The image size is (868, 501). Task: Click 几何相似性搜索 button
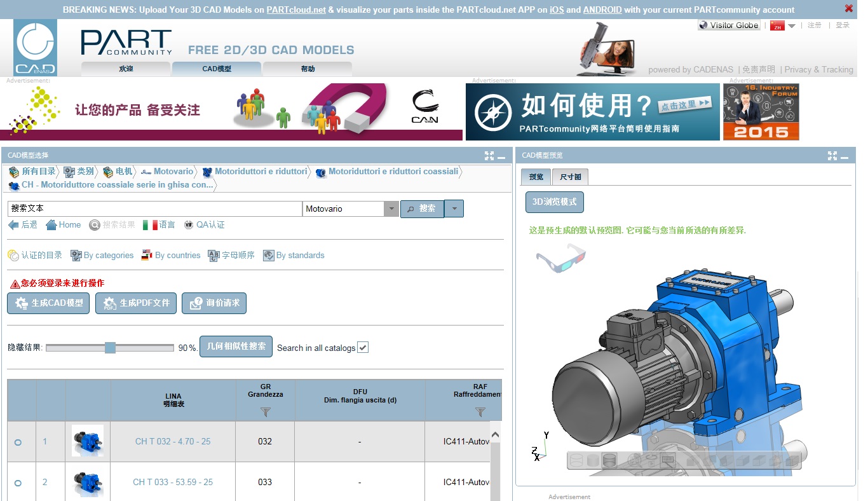[236, 347]
